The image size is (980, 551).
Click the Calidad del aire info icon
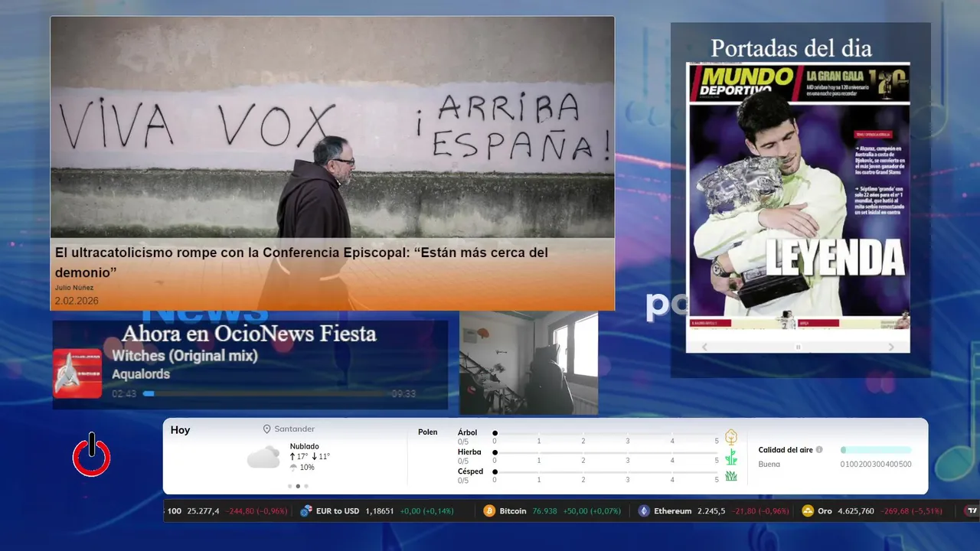point(819,450)
